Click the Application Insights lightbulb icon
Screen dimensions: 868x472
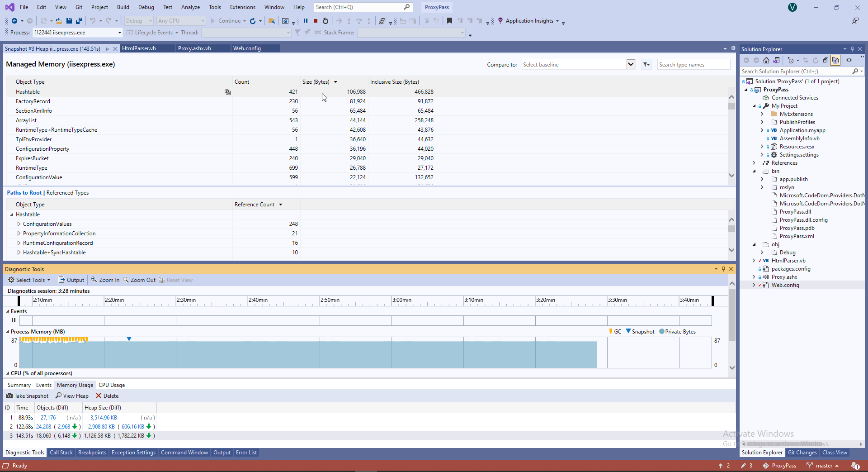tap(500, 21)
